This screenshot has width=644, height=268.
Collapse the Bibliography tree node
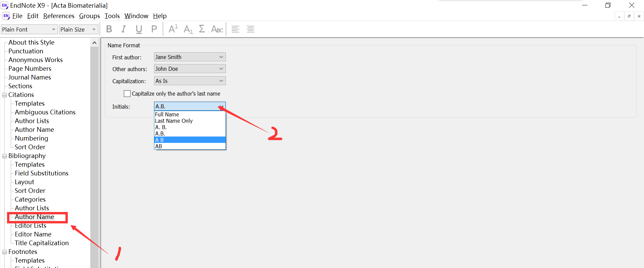click(5, 156)
